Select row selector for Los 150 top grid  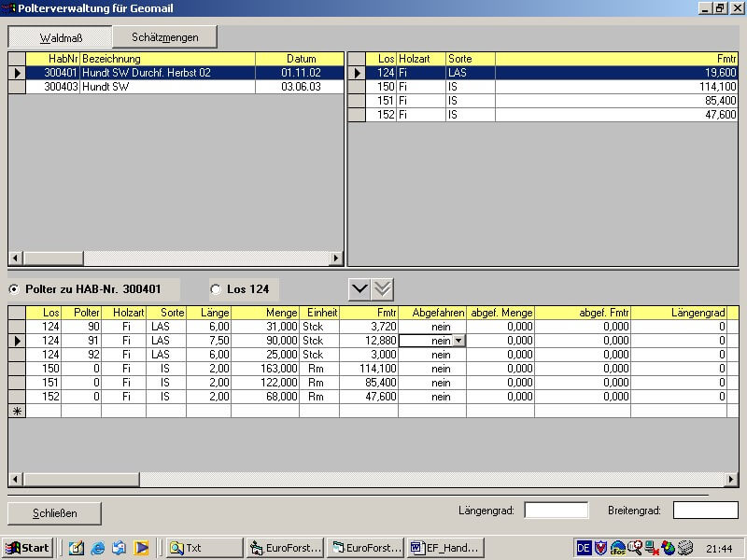click(357, 87)
